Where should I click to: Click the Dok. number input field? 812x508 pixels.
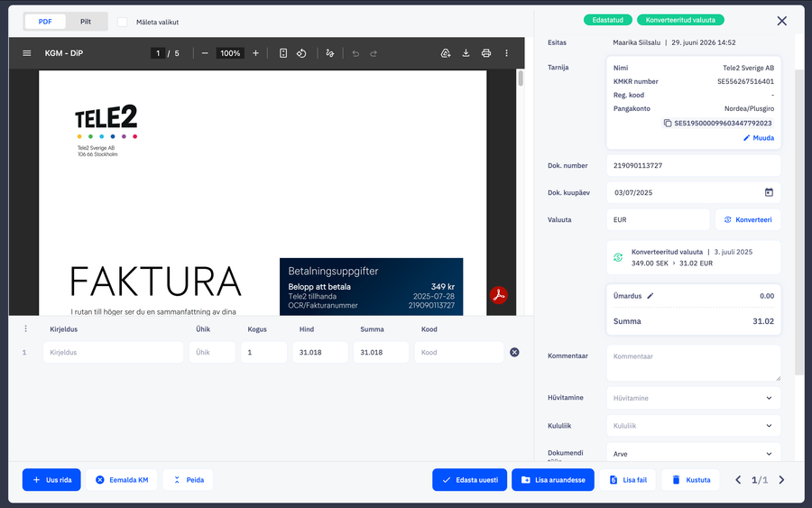694,166
